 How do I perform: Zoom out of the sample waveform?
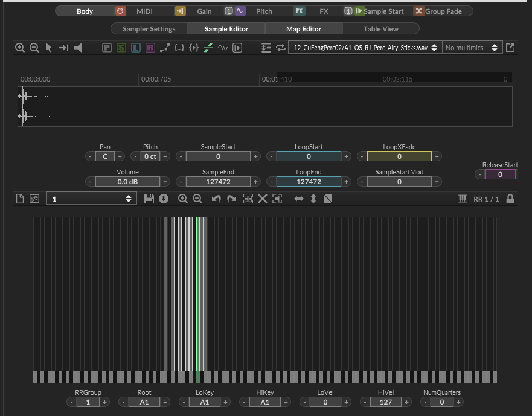(34, 48)
